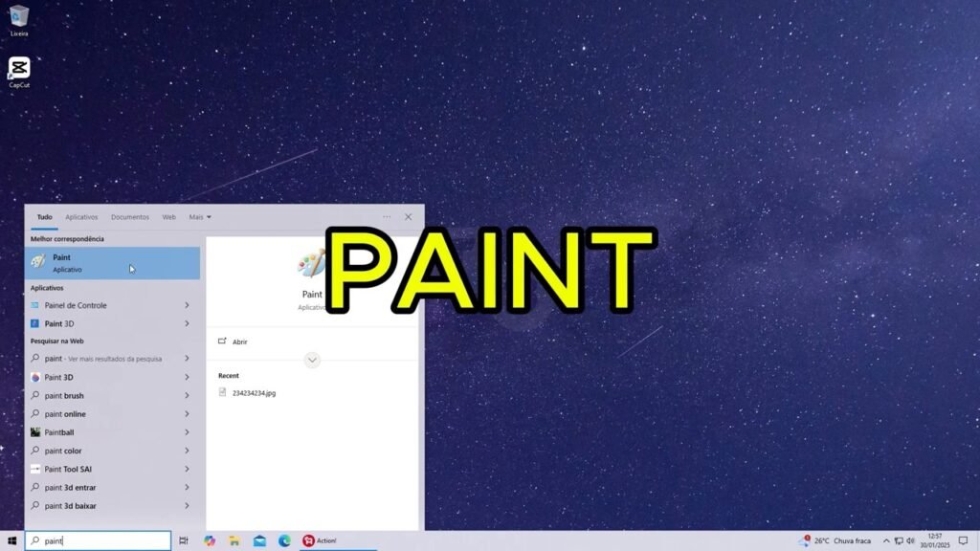Viewport: 980px width, 551px height.
Task: Click the taskbar search box containing 'paint'
Action: pyautogui.click(x=99, y=541)
